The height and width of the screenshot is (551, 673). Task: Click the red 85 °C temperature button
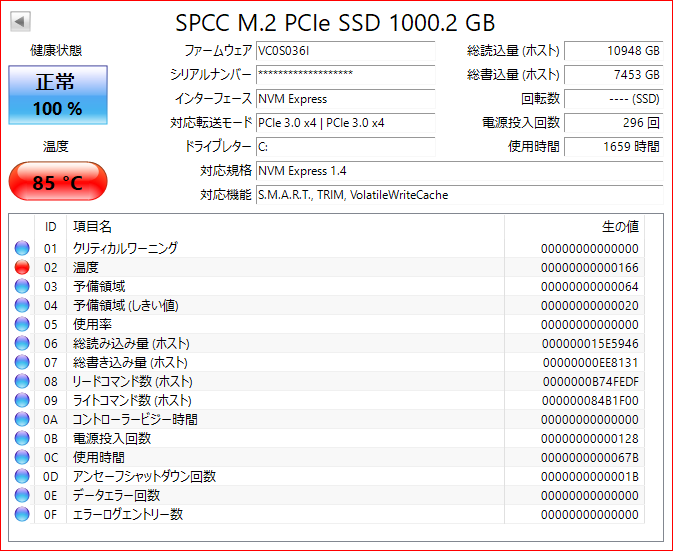pyautogui.click(x=57, y=183)
